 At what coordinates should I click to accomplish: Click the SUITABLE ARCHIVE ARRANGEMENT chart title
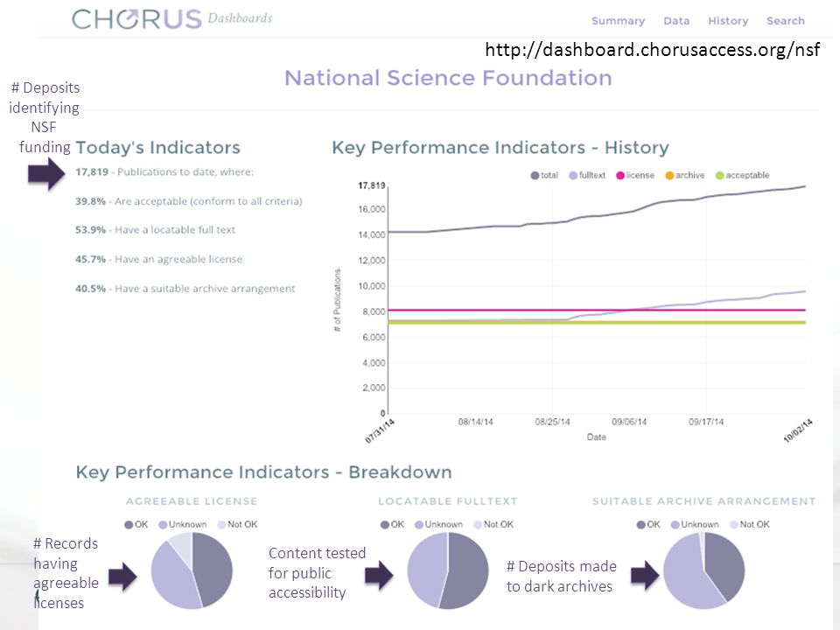point(703,501)
